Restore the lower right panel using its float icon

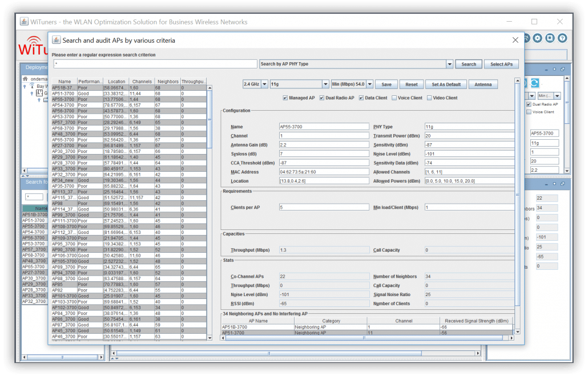[x=562, y=184]
